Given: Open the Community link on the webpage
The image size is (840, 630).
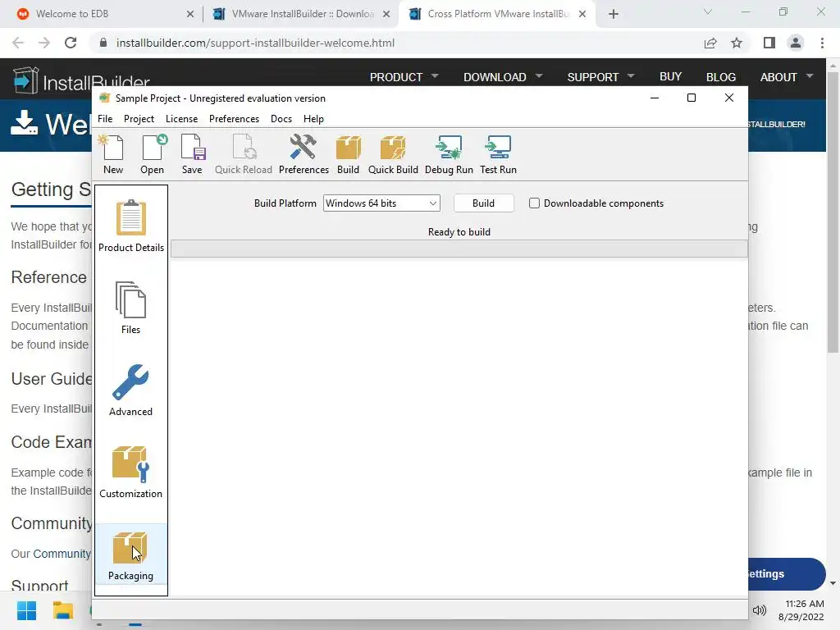Looking at the screenshot, I should [x=62, y=554].
